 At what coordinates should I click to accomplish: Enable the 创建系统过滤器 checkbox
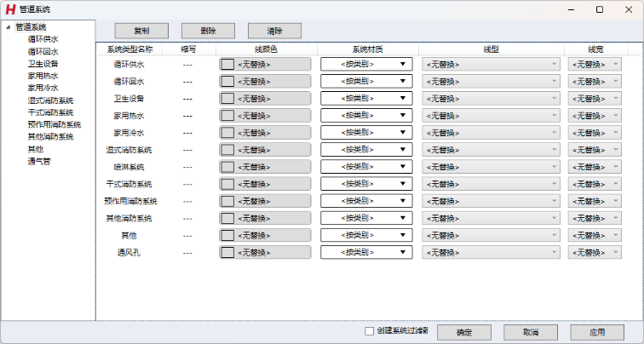pos(369,331)
